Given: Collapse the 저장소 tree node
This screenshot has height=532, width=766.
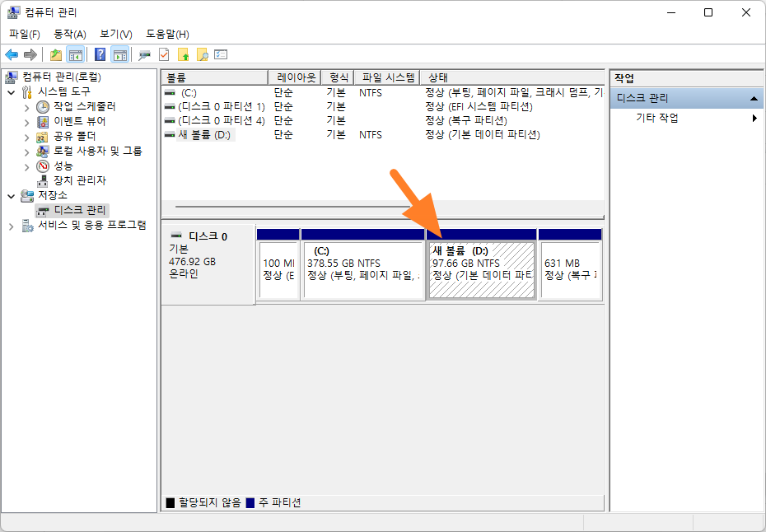Looking at the screenshot, I should pyautogui.click(x=12, y=196).
